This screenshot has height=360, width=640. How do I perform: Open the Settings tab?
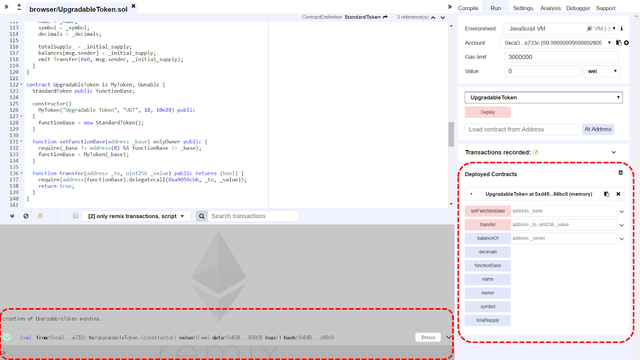click(523, 8)
